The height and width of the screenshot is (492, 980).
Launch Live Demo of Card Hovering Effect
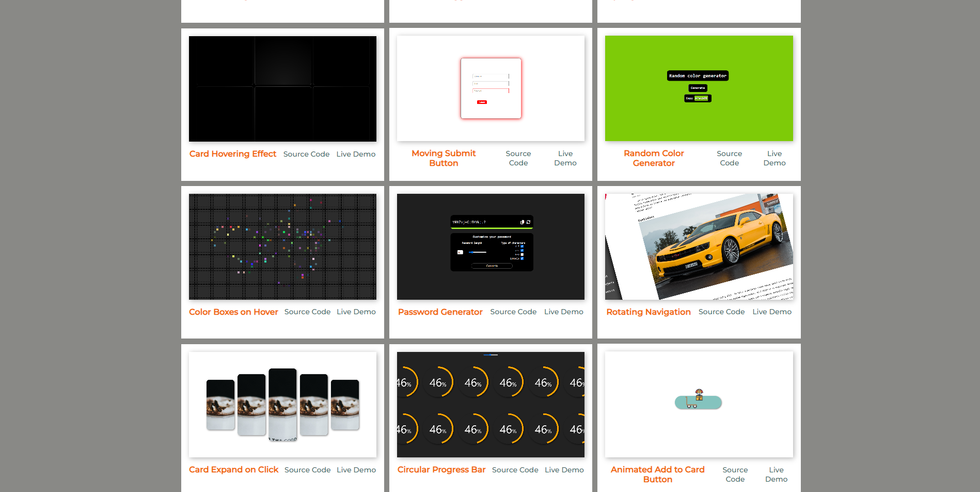356,154
